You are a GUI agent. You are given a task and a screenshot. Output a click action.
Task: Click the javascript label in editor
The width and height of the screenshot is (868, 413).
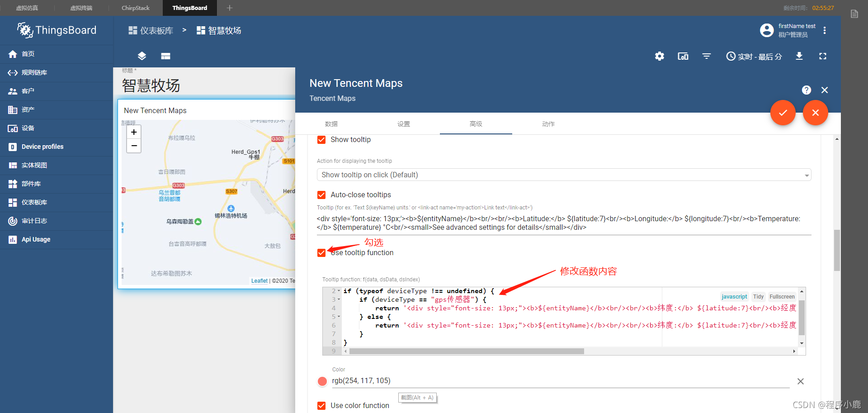point(734,297)
